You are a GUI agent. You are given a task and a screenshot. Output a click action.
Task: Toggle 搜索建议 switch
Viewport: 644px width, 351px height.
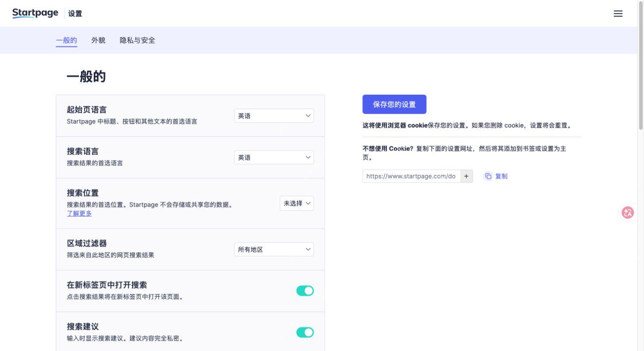coord(305,332)
